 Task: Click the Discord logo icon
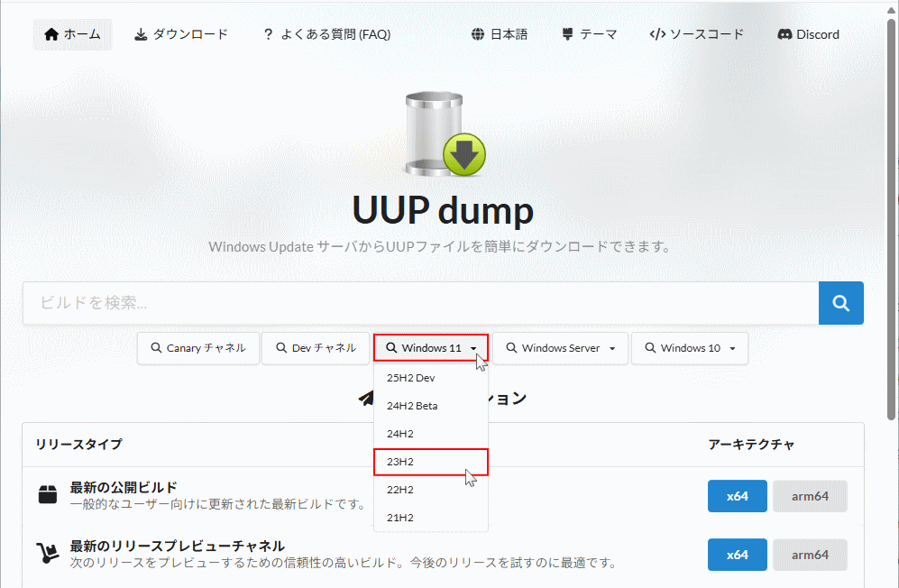(784, 34)
